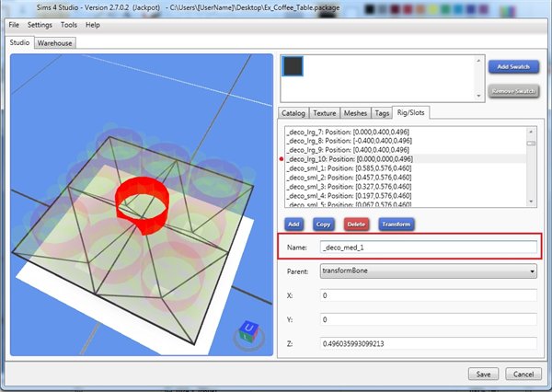Image resolution: width=552 pixels, height=392 pixels.
Task: Open the Settings menu
Action: click(x=40, y=25)
